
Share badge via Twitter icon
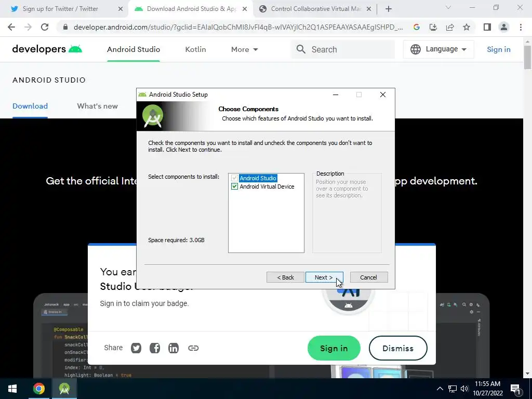coord(136,348)
